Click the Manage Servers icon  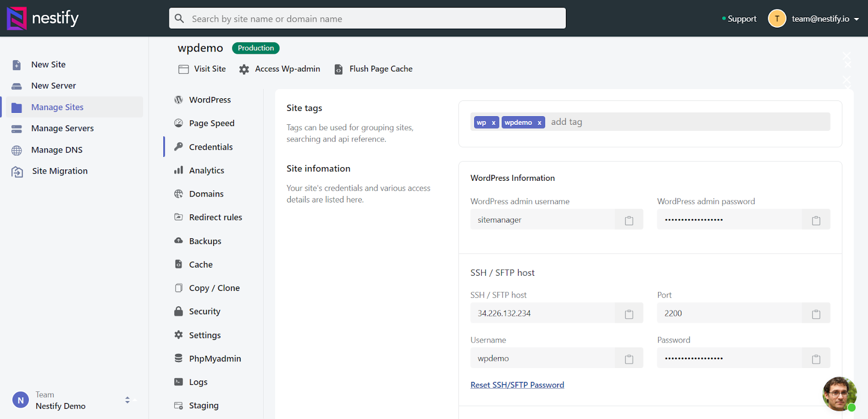coord(17,129)
